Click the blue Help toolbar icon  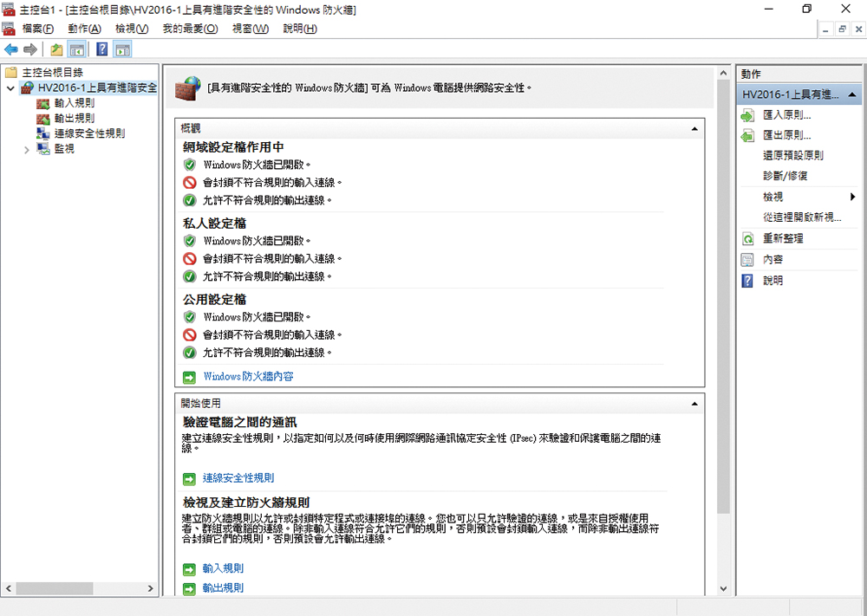point(102,49)
